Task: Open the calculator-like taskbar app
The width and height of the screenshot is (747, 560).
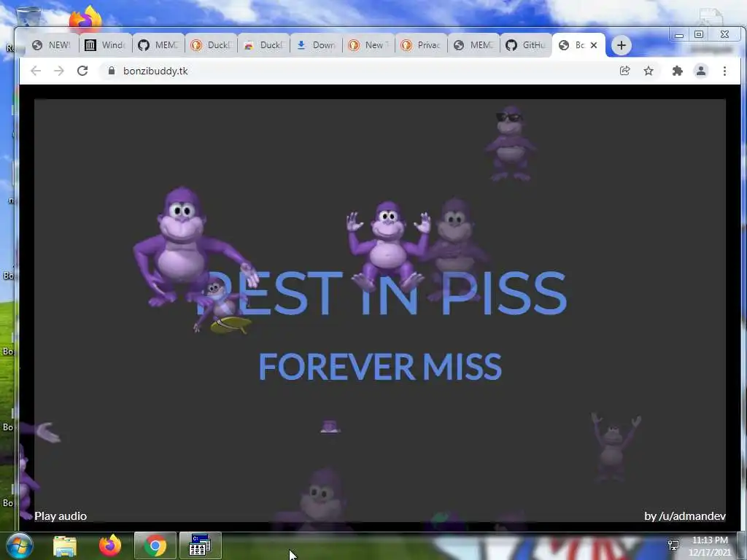Action: tap(200, 545)
